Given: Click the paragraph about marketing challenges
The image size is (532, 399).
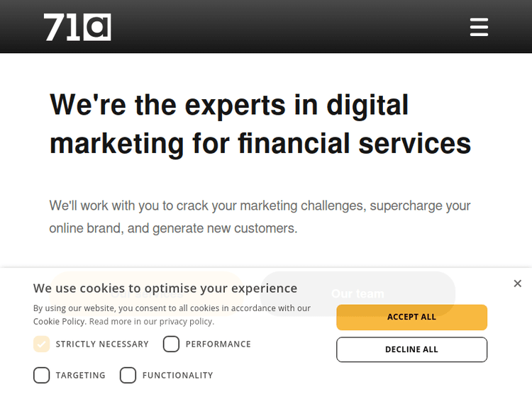Looking at the screenshot, I should tap(260, 217).
